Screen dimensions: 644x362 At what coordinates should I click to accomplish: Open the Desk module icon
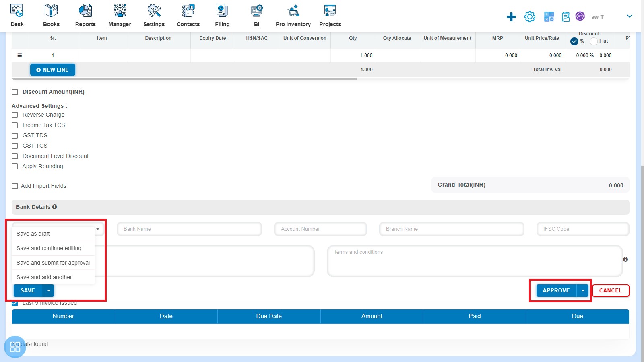point(17,10)
